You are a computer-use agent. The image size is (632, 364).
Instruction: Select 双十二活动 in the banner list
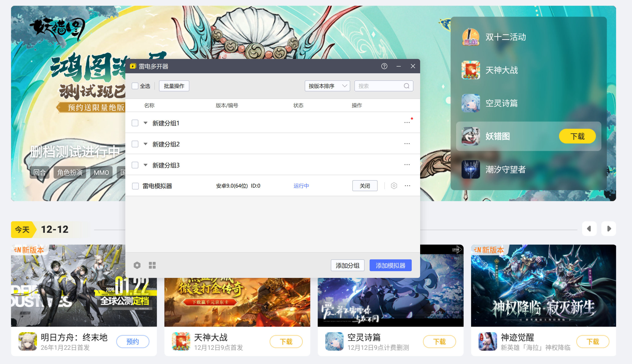click(x=505, y=37)
